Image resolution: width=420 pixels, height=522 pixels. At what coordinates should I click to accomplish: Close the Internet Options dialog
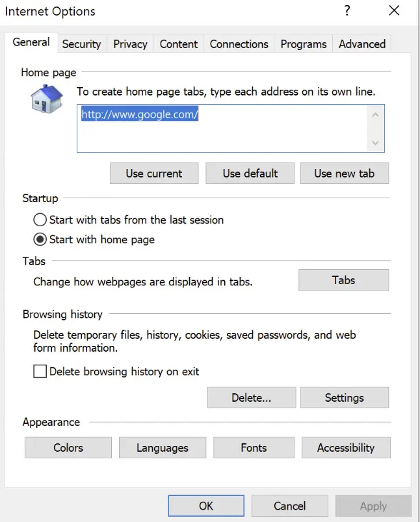394,11
